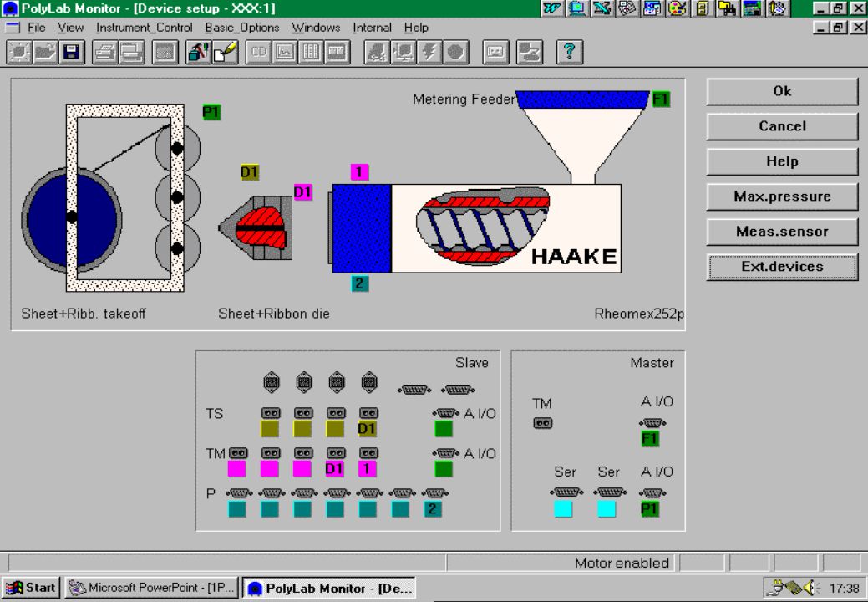Image resolution: width=868 pixels, height=602 pixels.
Task: Click the Help button on the right panel
Action: tap(782, 161)
